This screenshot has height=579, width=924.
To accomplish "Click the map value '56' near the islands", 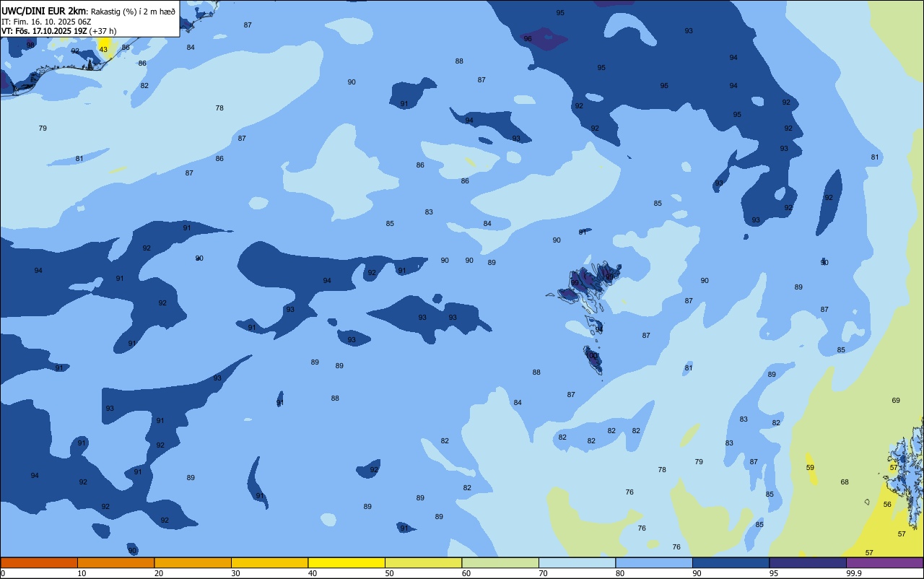I will click(887, 504).
